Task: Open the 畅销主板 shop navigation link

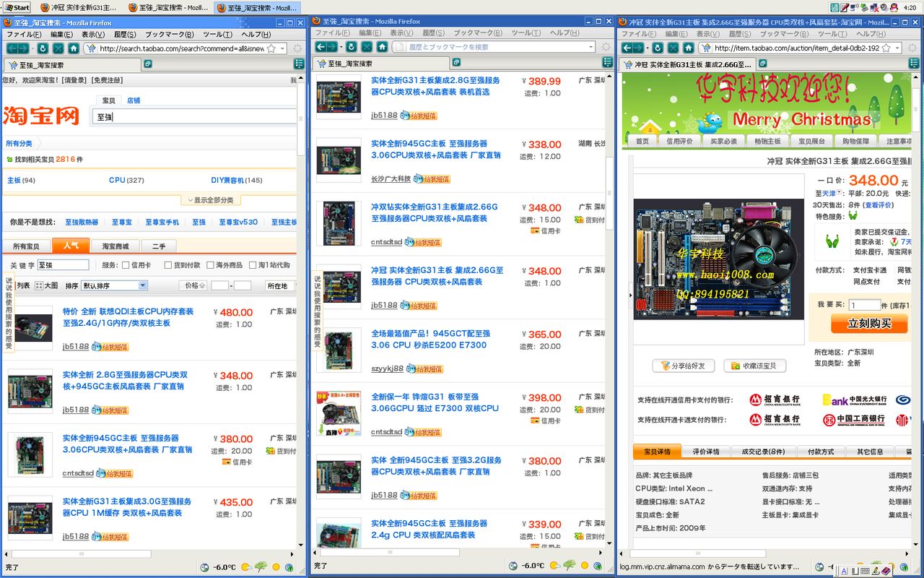Action: tap(767, 141)
